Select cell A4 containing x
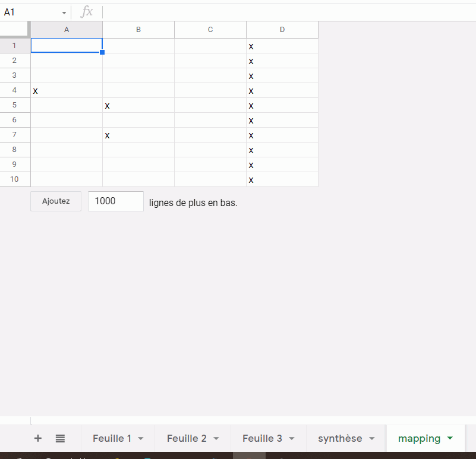476x459 pixels. [x=67, y=91]
